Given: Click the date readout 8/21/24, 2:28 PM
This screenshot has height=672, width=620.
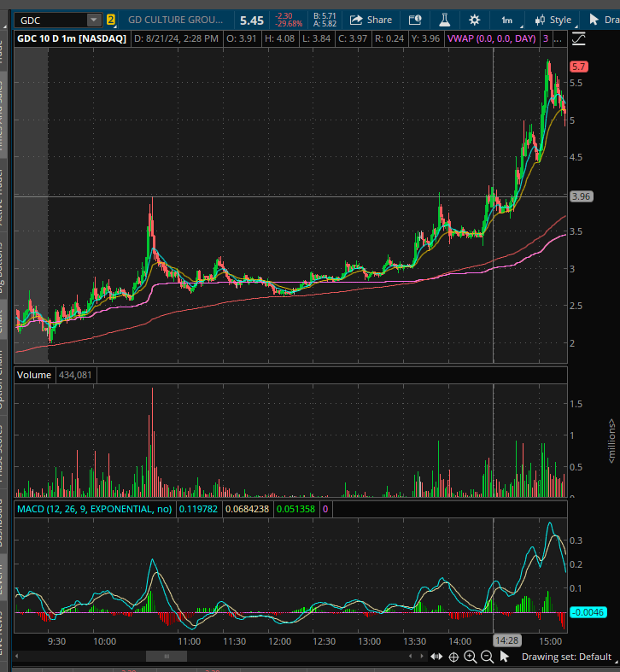Looking at the screenshot, I should [x=176, y=38].
